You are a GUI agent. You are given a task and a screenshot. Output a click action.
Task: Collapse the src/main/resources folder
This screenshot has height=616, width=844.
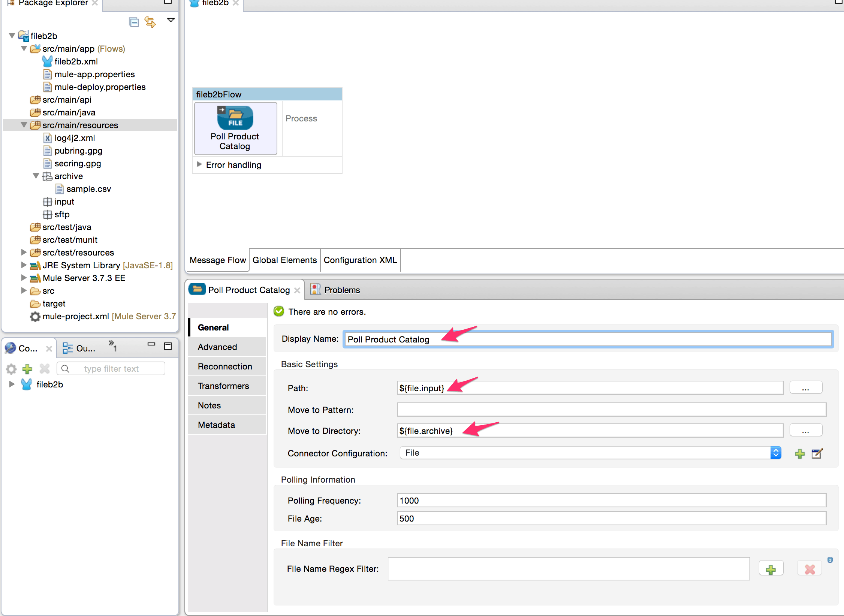[24, 125]
